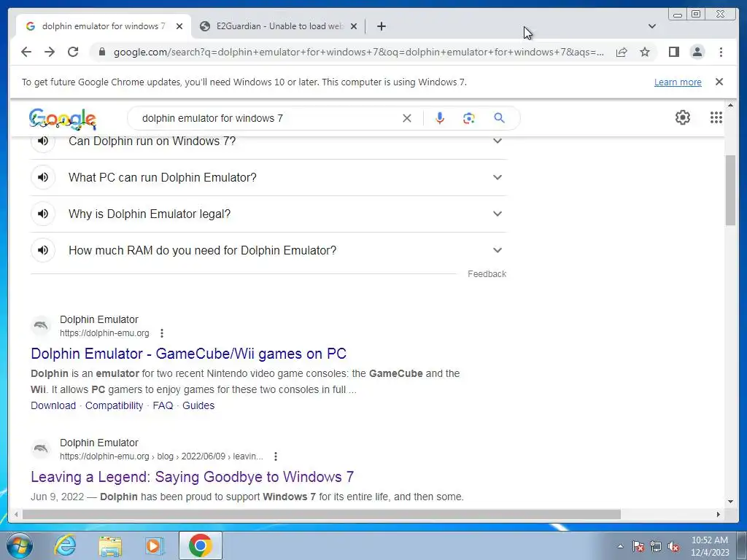
Task: Click the Google logo
Action: pos(63,119)
